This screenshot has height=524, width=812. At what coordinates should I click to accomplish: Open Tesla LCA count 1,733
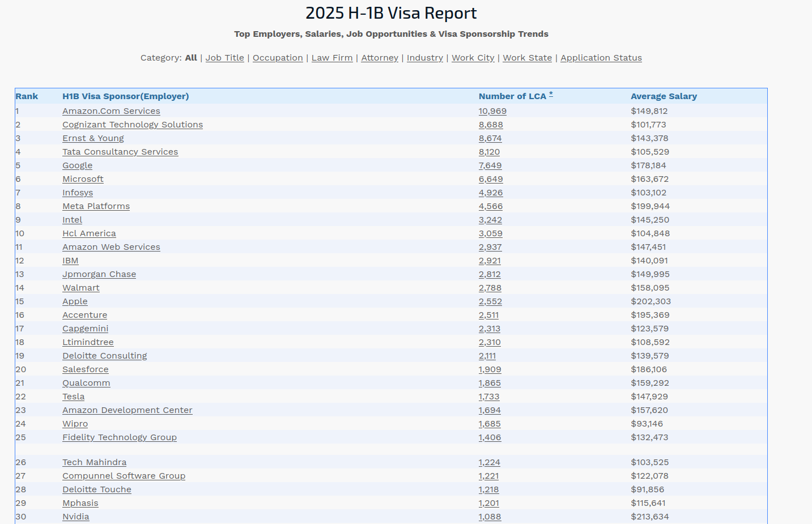click(489, 397)
